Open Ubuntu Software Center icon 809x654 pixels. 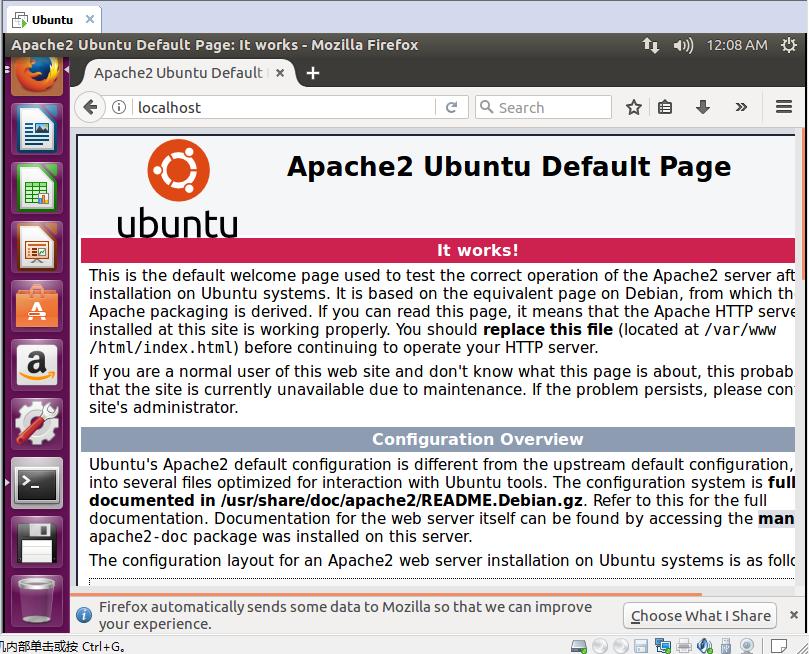(x=37, y=306)
